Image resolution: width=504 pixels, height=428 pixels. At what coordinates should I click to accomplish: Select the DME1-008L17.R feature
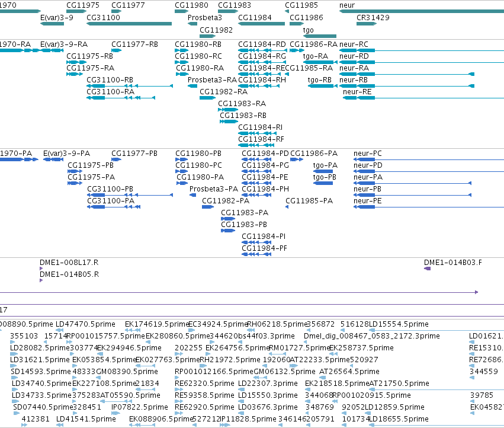[x=41, y=269]
